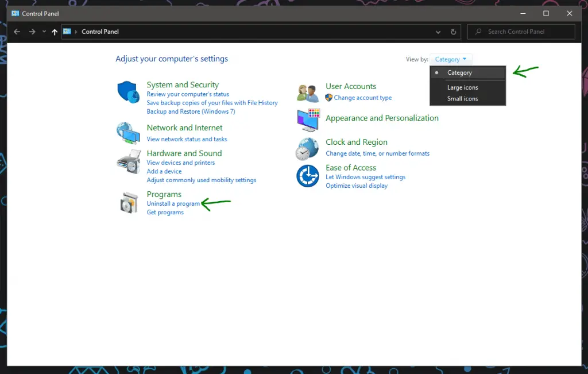The height and width of the screenshot is (374, 588).
Task: Minimize the Control Panel window
Action: pos(523,14)
